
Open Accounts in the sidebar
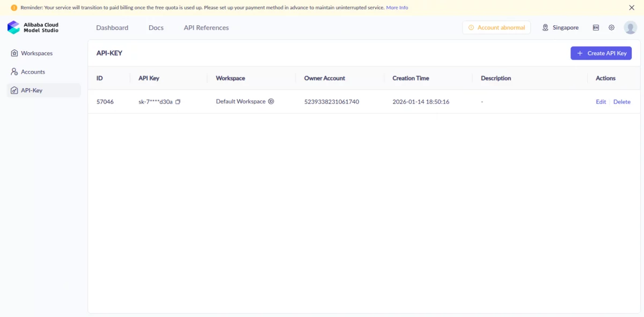(43, 71)
